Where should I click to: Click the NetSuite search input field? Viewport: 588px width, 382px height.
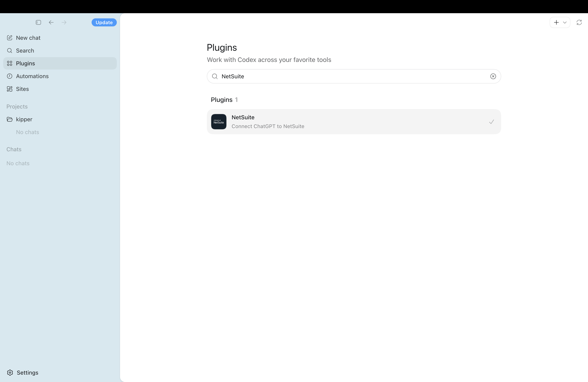(354, 77)
